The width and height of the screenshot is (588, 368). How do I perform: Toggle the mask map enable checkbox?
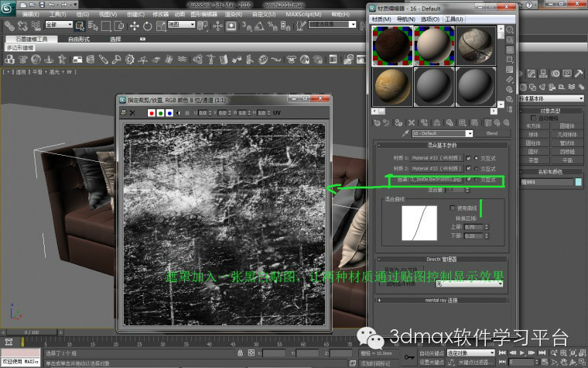tap(468, 179)
